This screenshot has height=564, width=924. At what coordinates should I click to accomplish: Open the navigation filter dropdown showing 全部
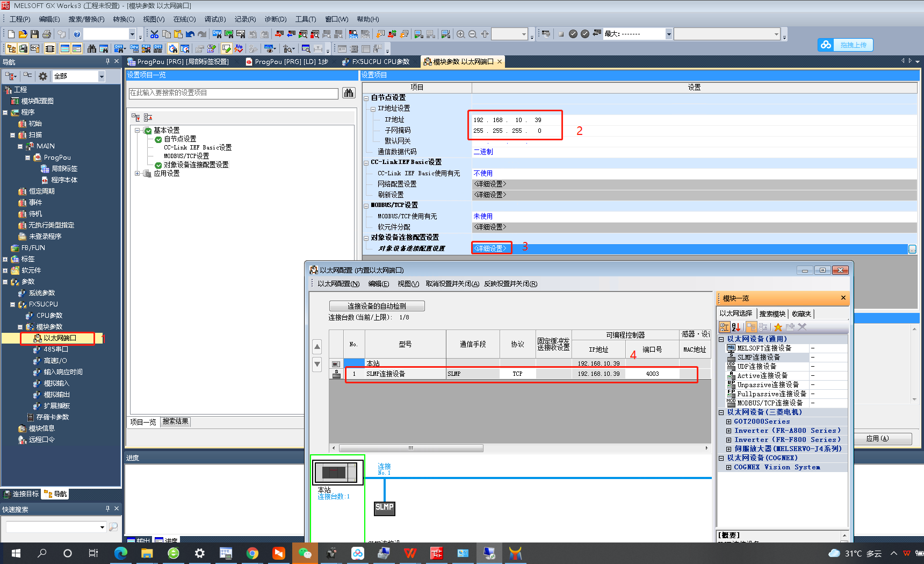tap(101, 76)
